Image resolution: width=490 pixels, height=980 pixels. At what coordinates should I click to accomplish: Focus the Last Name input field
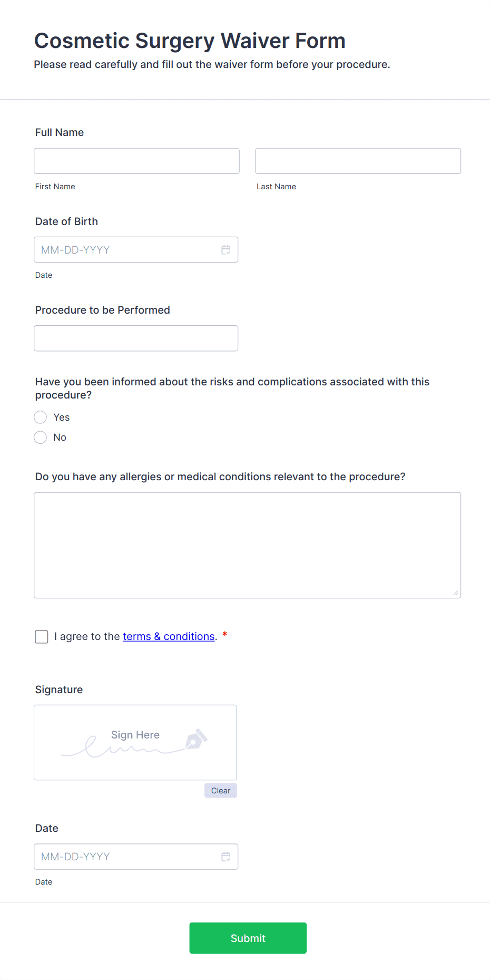358,161
